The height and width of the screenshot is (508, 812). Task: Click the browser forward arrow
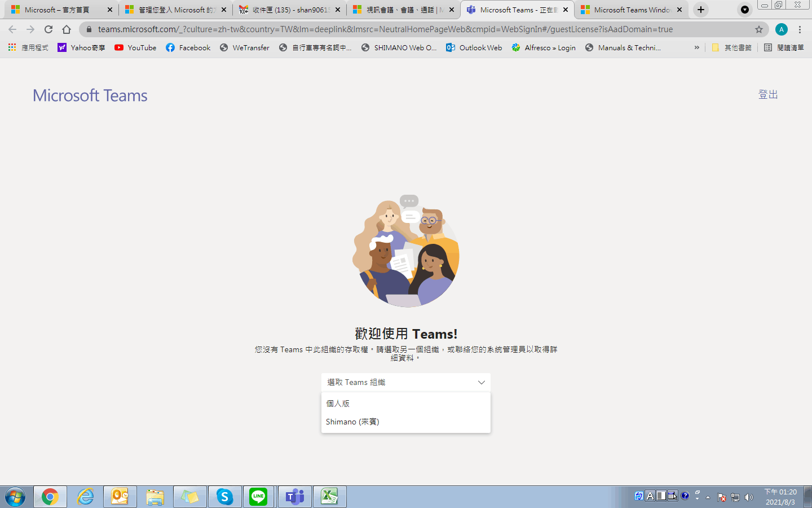30,29
